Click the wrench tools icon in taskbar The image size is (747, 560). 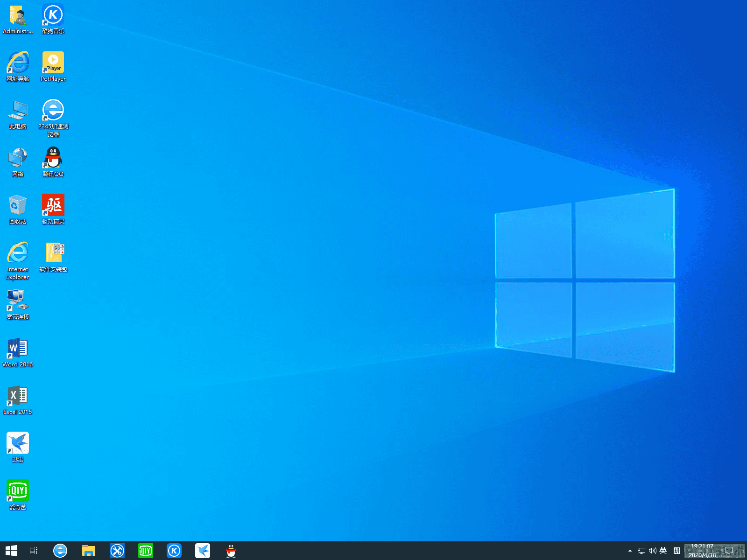[x=117, y=551]
